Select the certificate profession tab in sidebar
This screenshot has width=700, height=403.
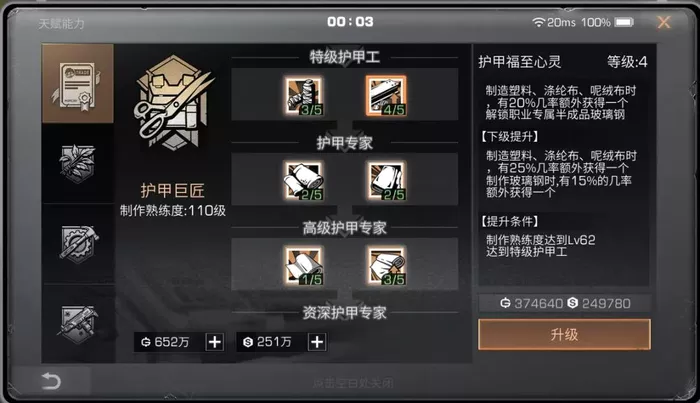[x=78, y=83]
